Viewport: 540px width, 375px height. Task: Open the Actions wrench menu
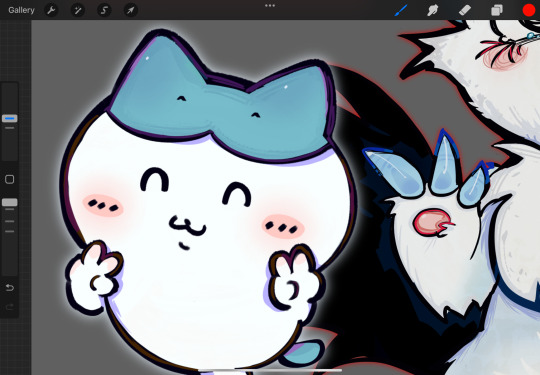click(x=51, y=10)
